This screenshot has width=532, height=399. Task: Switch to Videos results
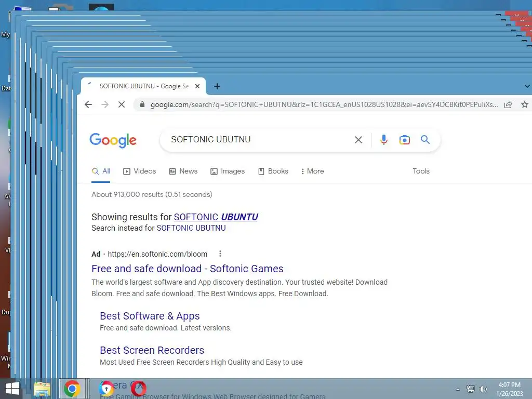click(x=139, y=171)
